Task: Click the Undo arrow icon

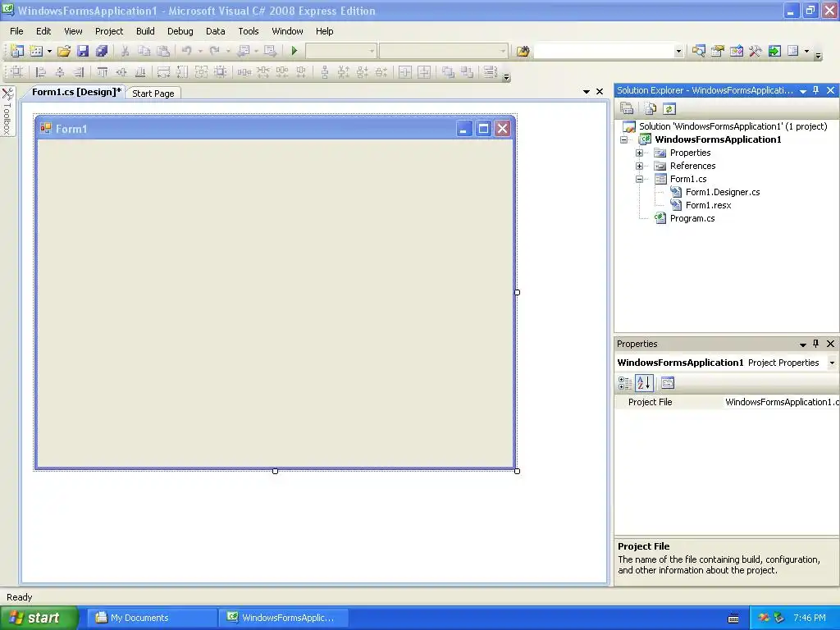Action: point(186,51)
